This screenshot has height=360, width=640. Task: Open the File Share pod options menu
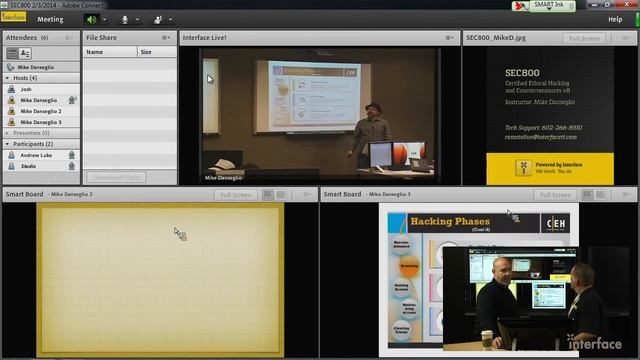pyautogui.click(x=166, y=38)
